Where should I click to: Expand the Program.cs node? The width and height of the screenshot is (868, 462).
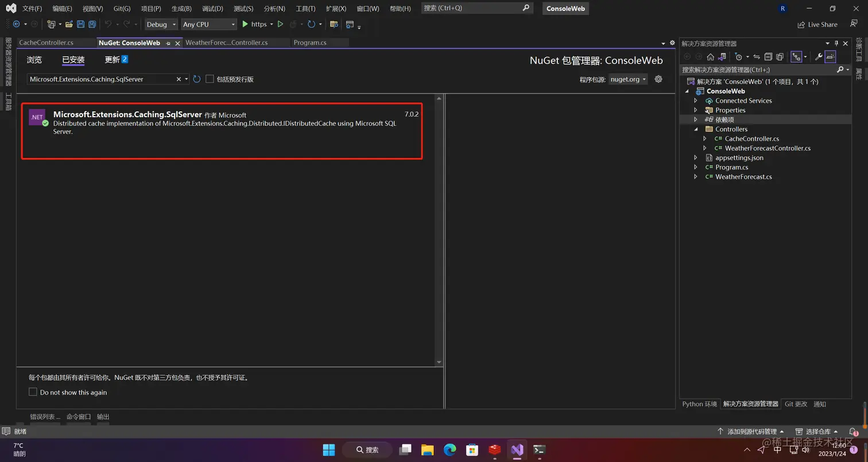pos(696,167)
